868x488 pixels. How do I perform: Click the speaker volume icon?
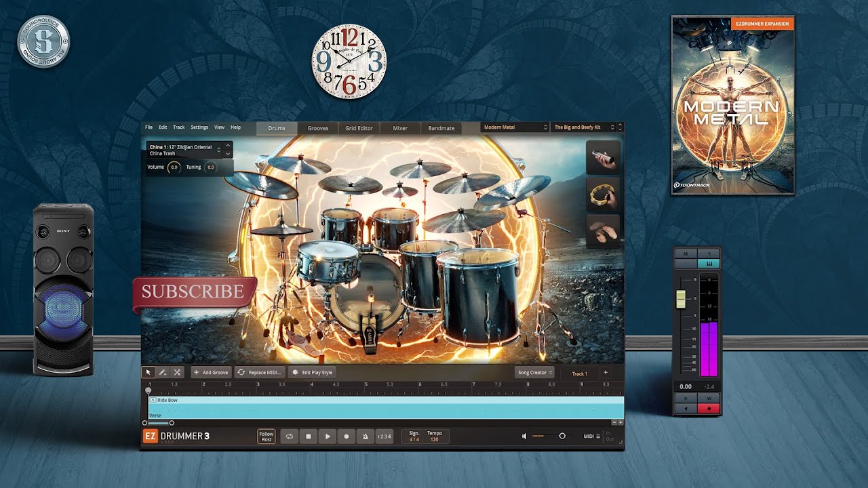click(524, 436)
